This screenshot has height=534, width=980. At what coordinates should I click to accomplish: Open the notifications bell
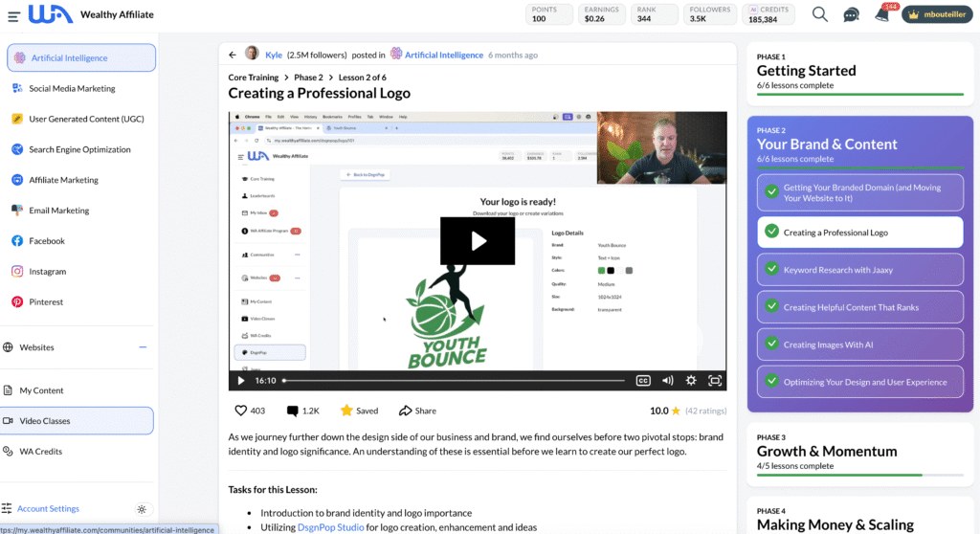[x=881, y=15]
